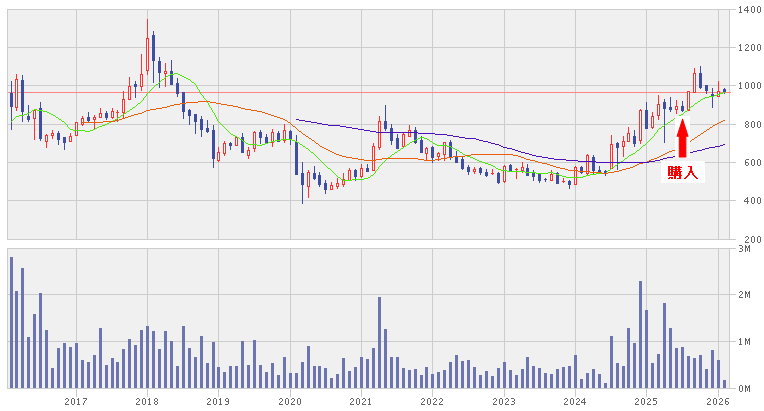Click the 2025 year label

tap(645, 401)
